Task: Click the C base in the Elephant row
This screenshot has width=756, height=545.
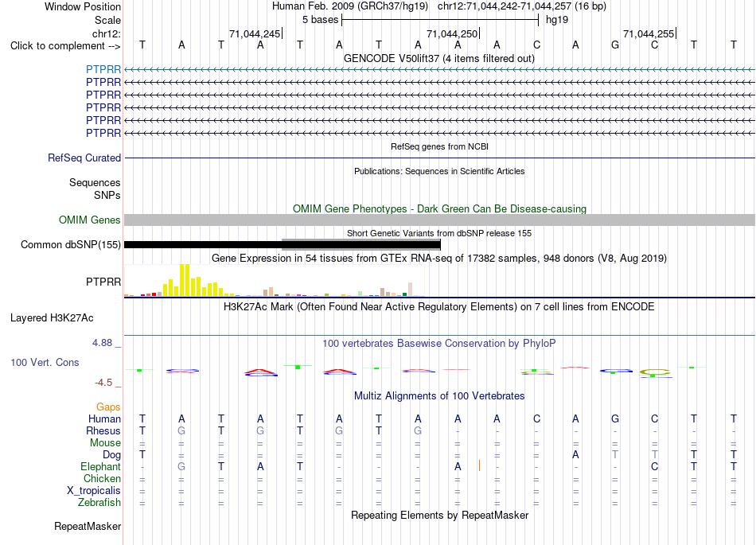Action: pyautogui.click(x=654, y=466)
